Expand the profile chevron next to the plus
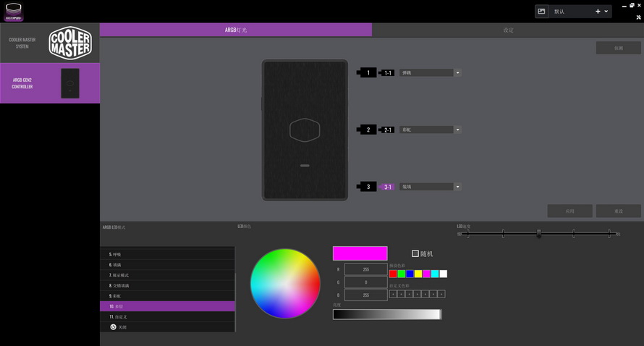This screenshot has height=346, width=644. [606, 12]
